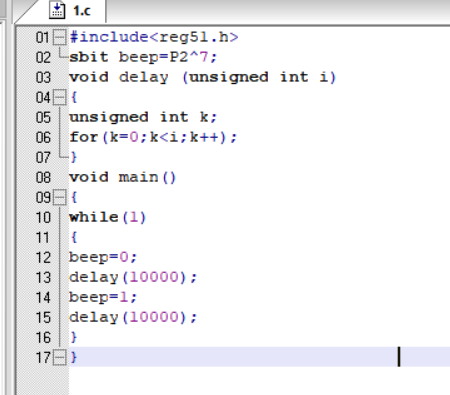Collapse the main function body at line 09
Screen dimensions: 450x395
60,197
